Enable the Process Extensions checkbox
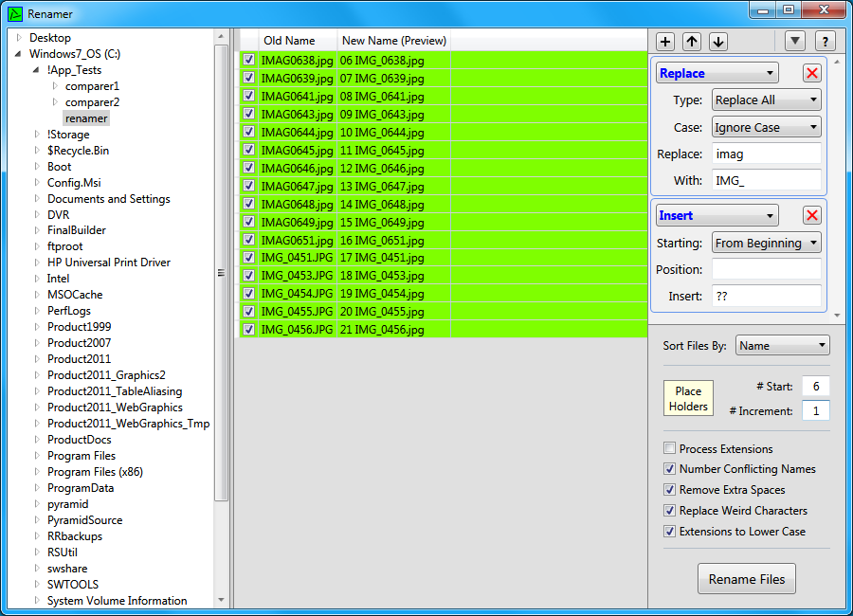The height and width of the screenshot is (616, 853). tap(669, 448)
